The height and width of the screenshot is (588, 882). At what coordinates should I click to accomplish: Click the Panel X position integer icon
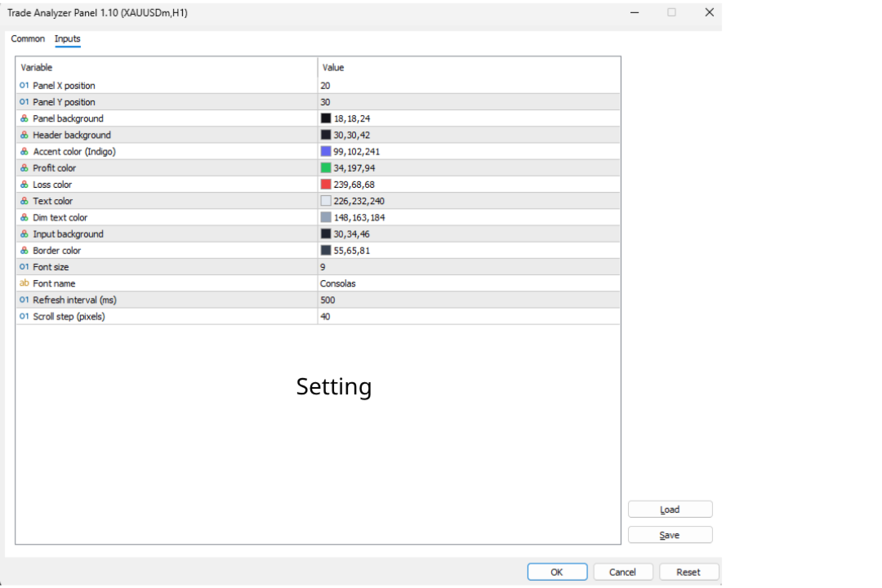(24, 86)
